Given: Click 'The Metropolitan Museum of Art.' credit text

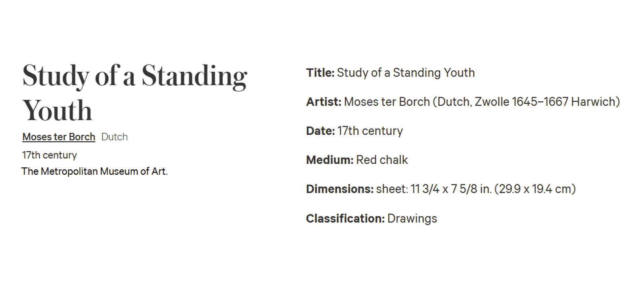Looking at the screenshot, I should (95, 171).
